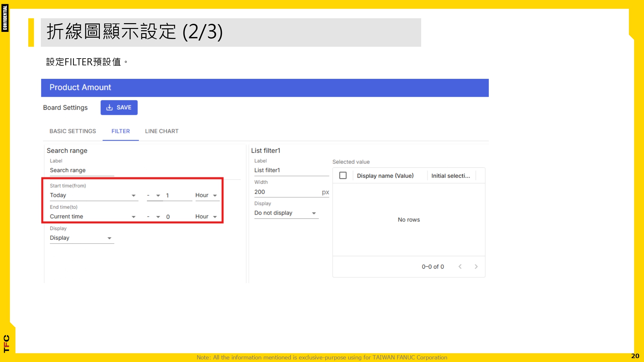Select the header checkbox in Selected value table
Screen dimensions: 644x362
pyautogui.click(x=343, y=175)
